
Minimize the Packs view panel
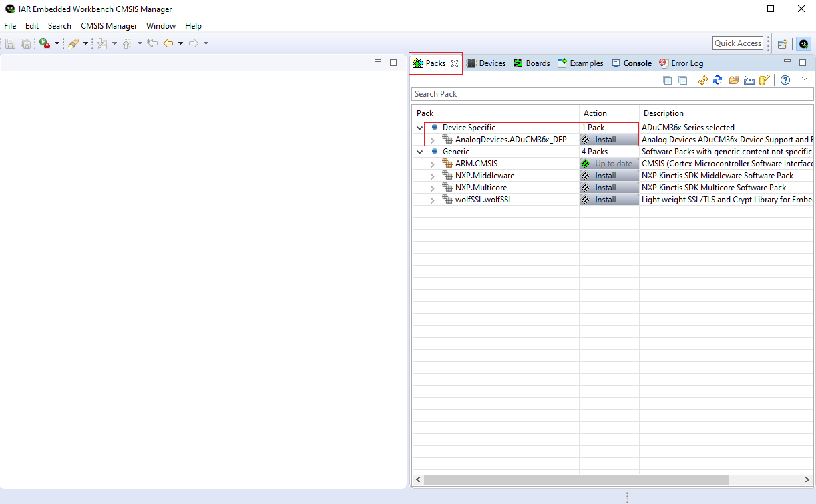(x=787, y=62)
